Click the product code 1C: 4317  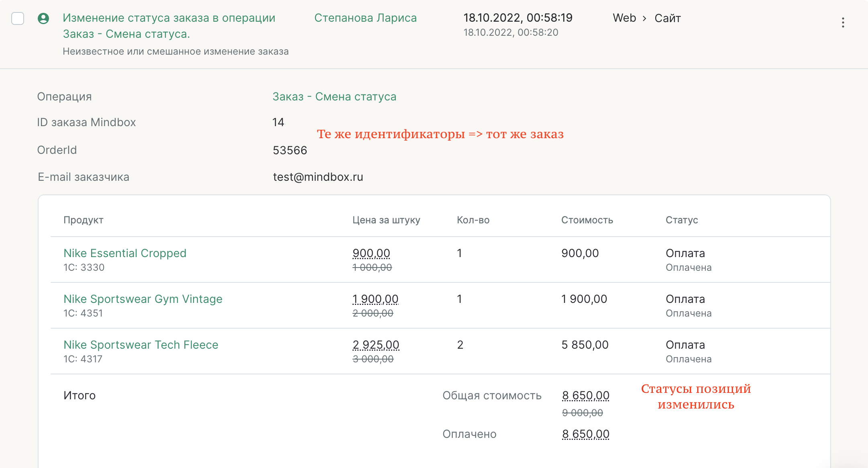click(83, 359)
